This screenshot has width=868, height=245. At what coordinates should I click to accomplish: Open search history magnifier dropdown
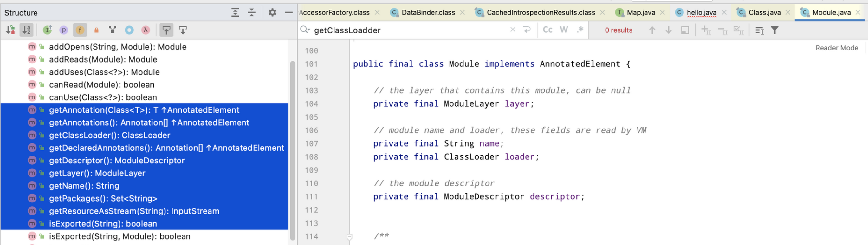click(x=305, y=30)
